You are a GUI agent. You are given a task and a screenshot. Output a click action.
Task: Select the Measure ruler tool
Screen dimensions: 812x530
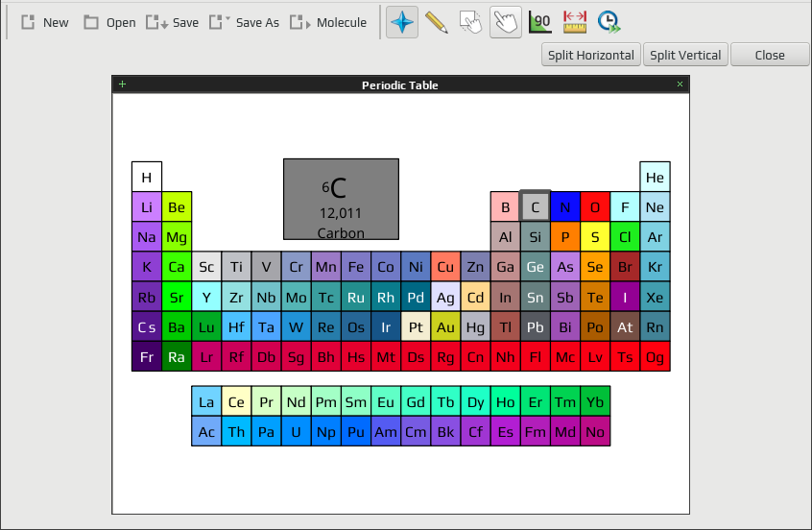click(574, 22)
